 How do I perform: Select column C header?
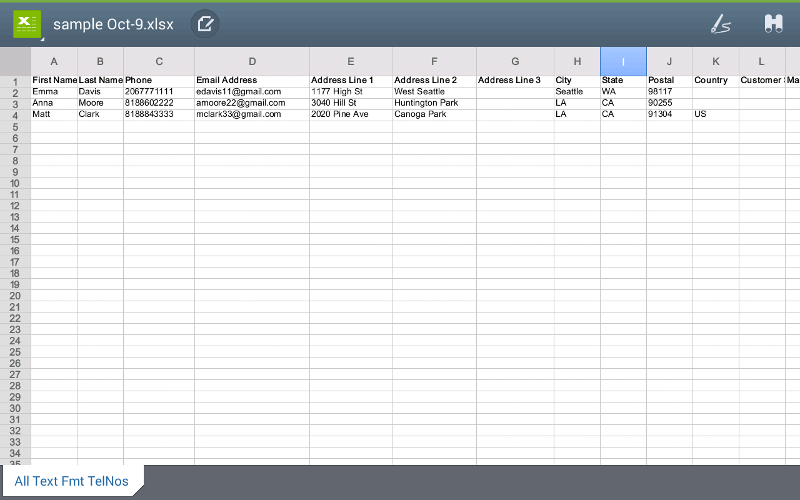click(159, 61)
